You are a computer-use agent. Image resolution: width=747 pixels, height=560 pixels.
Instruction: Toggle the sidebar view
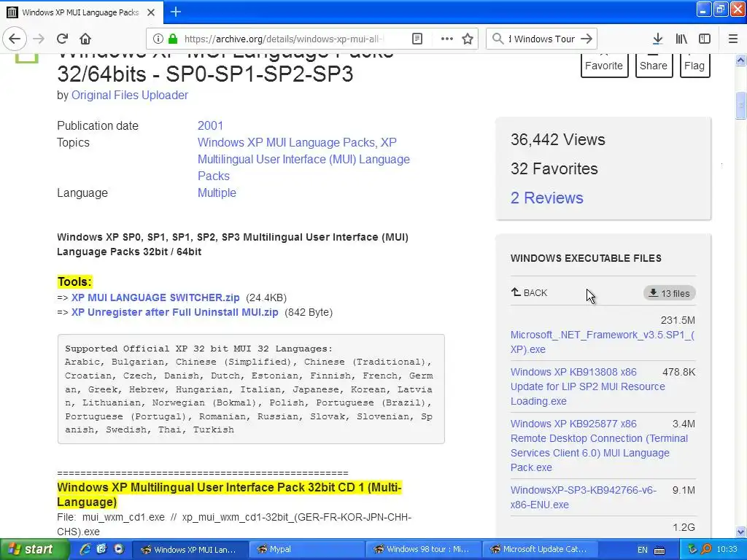click(x=705, y=39)
